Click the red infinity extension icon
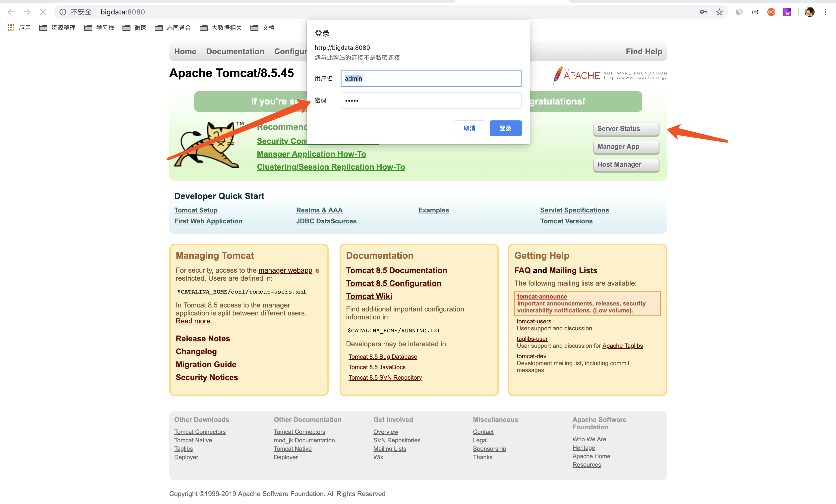This screenshot has height=504, width=836. (x=771, y=12)
